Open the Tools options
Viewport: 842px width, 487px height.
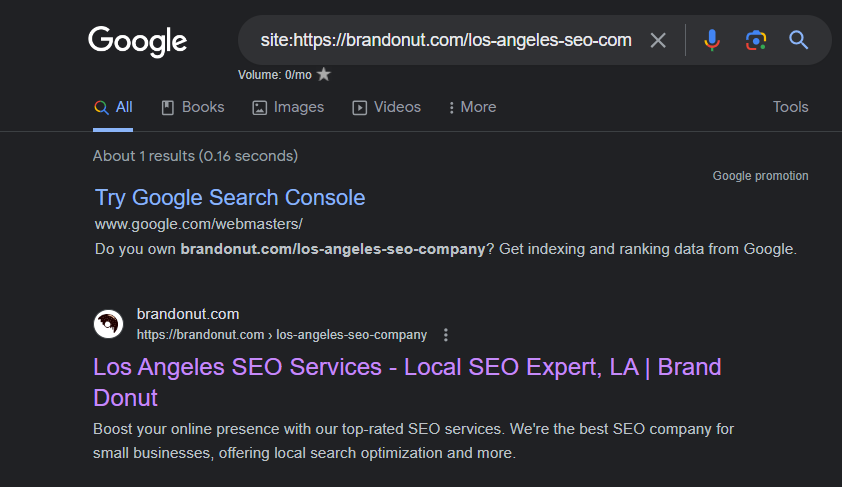point(790,107)
